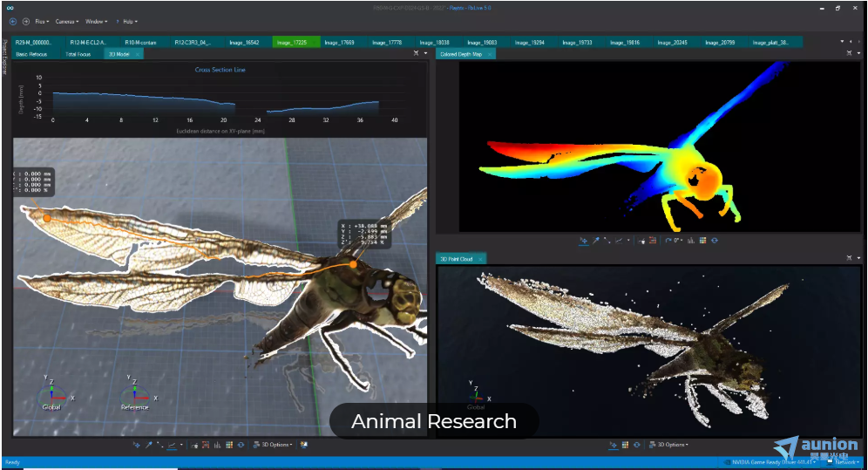This screenshot has width=868, height=470.
Task: Open 3D Point Cloud pane options dropdown
Action: pyautogui.click(x=858, y=258)
